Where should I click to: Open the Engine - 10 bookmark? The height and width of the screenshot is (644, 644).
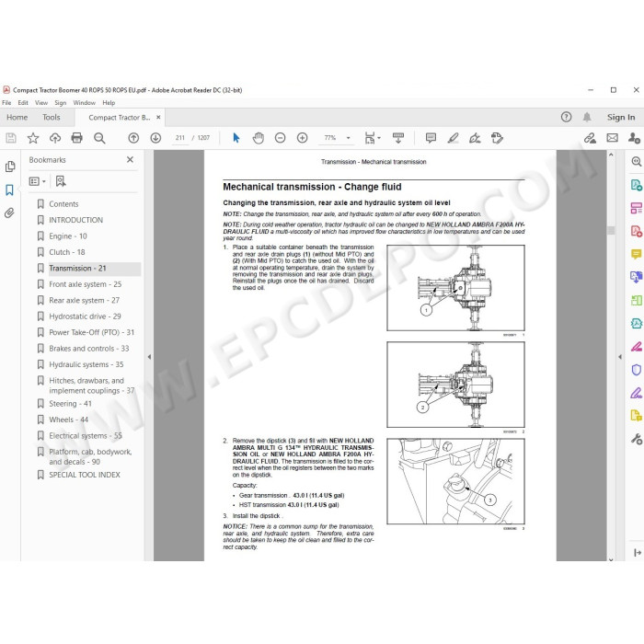click(68, 236)
